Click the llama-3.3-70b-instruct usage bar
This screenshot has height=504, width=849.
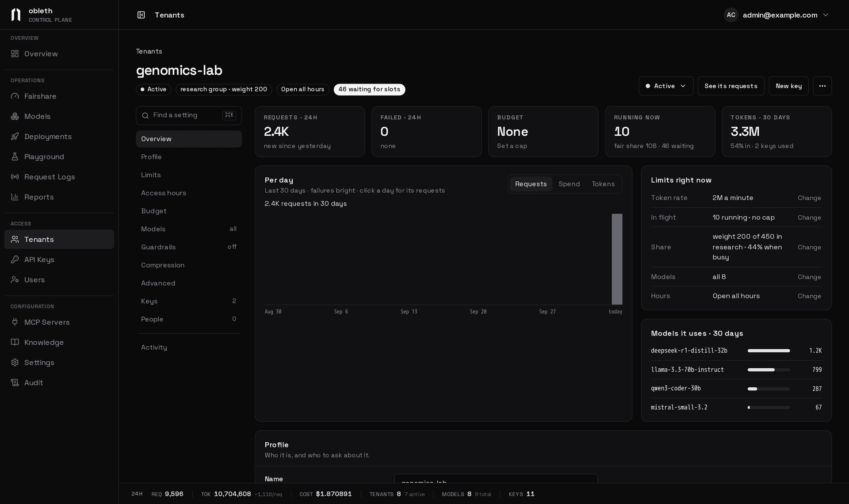(769, 370)
